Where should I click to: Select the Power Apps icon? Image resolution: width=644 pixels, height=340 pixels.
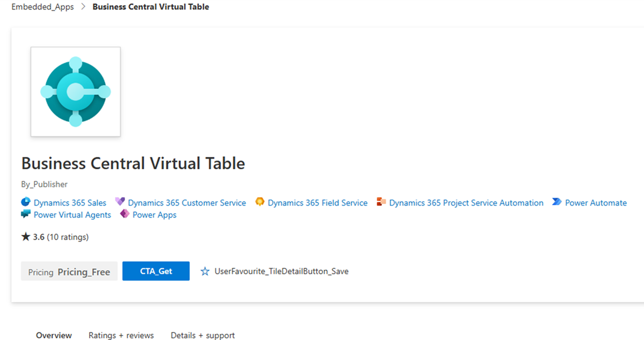[124, 214]
